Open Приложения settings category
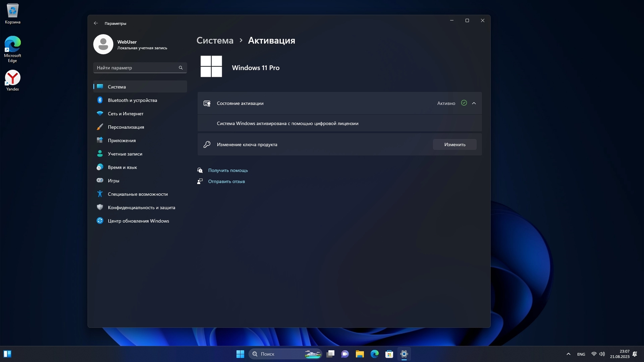The image size is (644, 362). pos(122,140)
